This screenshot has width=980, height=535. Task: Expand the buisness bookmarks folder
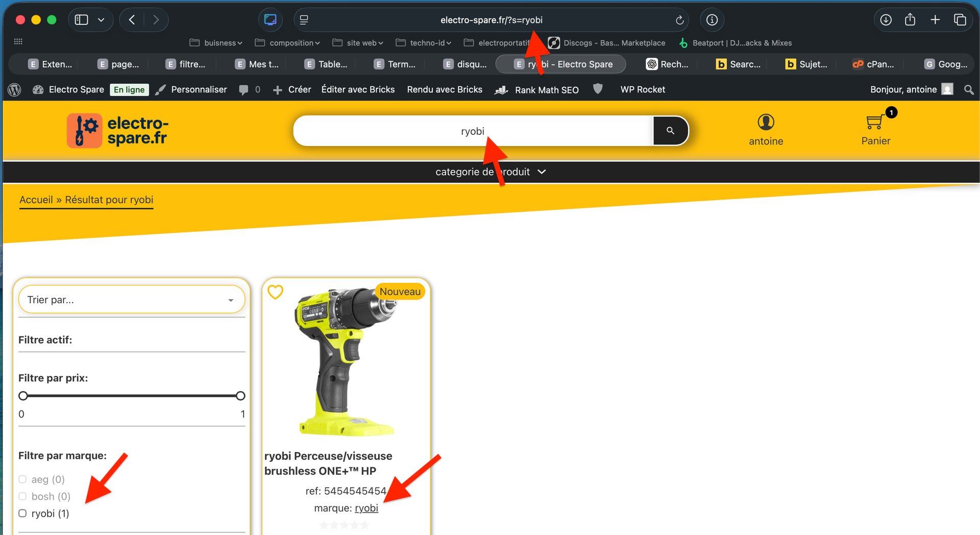(x=216, y=43)
